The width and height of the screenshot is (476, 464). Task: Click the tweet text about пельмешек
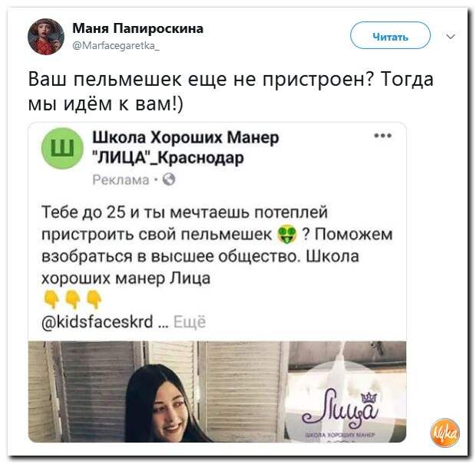[x=231, y=92]
